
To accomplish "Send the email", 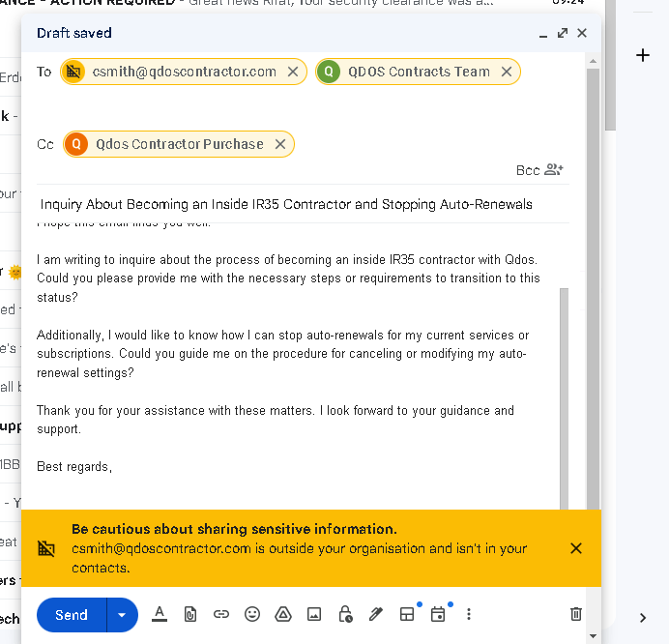I will pyautogui.click(x=72, y=615).
